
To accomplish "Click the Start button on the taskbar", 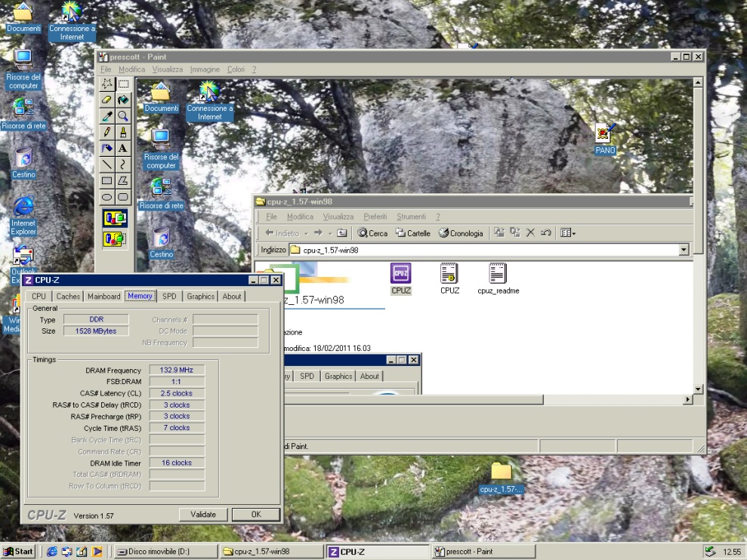I will point(19,552).
